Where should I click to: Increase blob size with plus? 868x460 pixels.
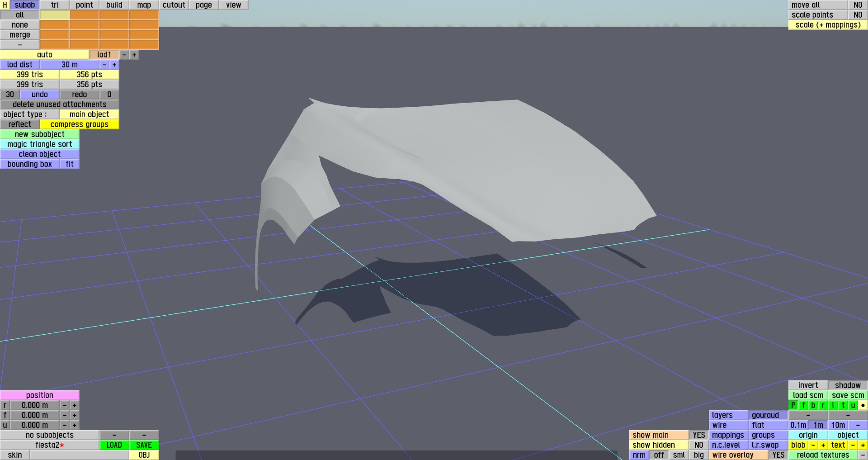click(x=823, y=445)
